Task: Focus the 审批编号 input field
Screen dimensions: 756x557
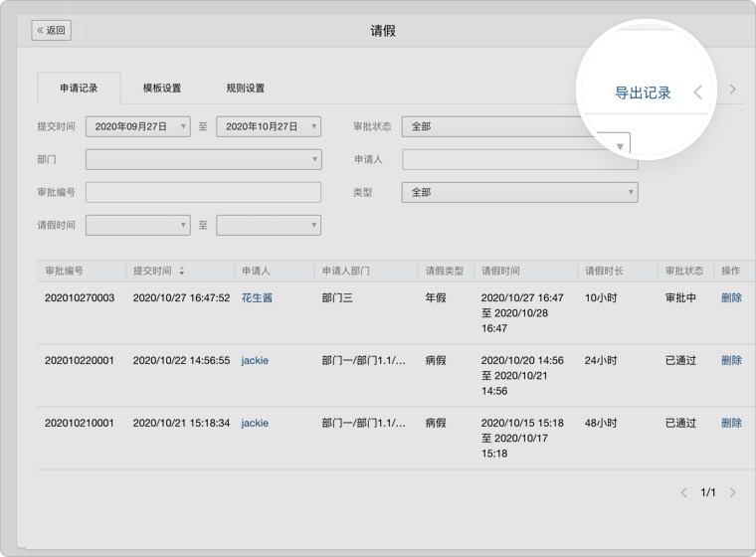Action: [x=204, y=192]
